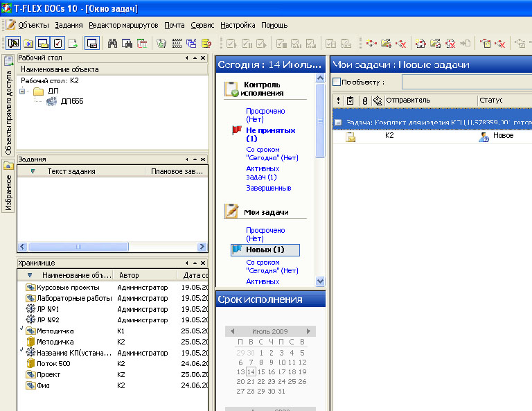Viewport: 532px width, 411px height.
Task: Click the calendar table toolbar icon
Action: click(x=142, y=43)
